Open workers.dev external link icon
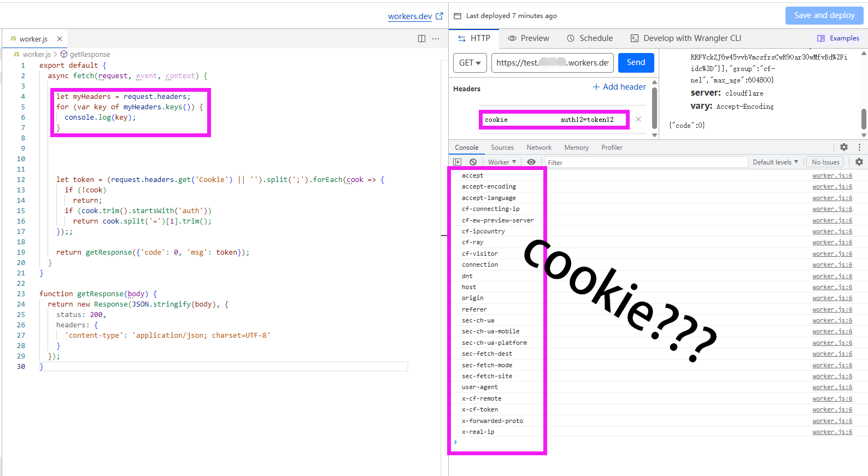Image resolution: width=868 pixels, height=476 pixels. 439,16
